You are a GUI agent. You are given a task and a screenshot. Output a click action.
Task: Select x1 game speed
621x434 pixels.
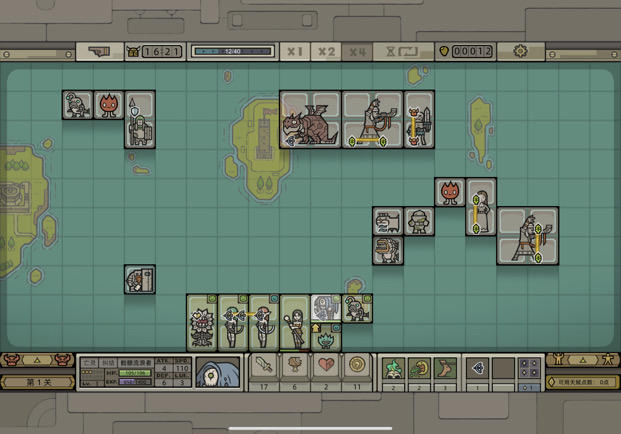tap(295, 51)
